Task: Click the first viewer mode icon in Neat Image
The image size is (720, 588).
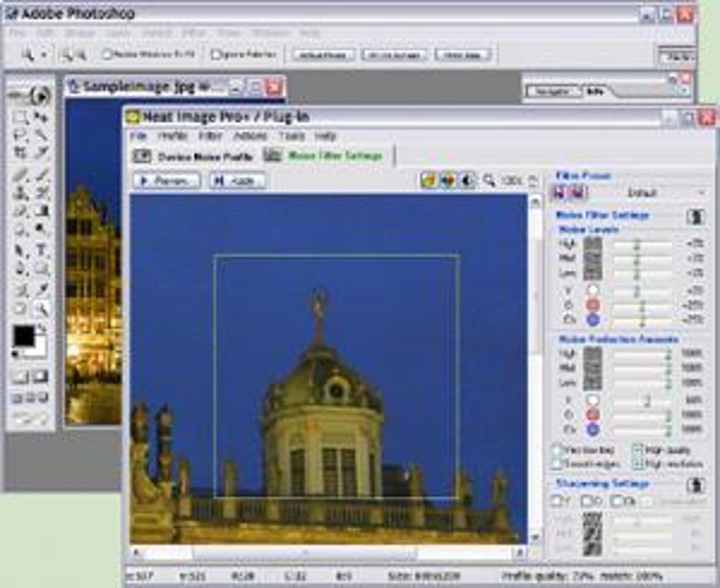Action: 429,181
